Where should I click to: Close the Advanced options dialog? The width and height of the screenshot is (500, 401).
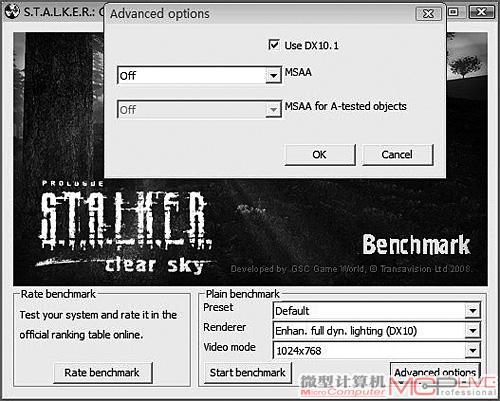click(429, 14)
